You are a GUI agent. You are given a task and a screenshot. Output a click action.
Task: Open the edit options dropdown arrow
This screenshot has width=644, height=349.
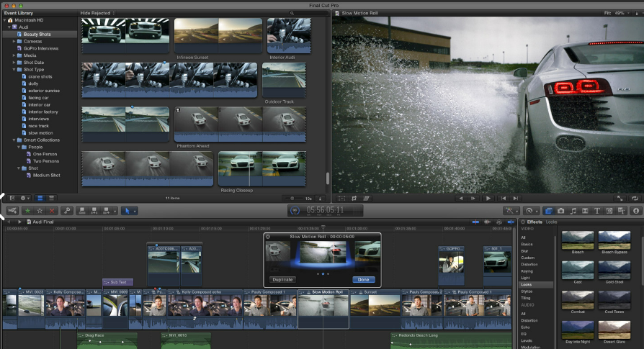[115, 211]
